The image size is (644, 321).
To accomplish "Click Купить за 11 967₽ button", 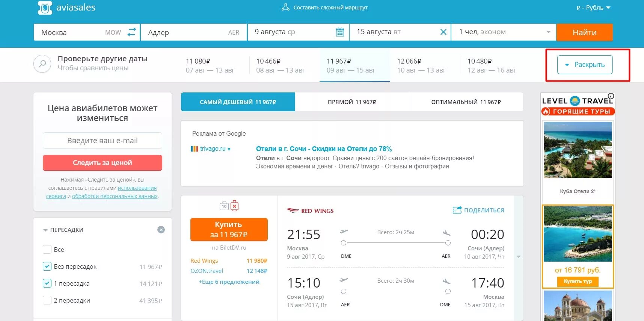I will coord(229,229).
